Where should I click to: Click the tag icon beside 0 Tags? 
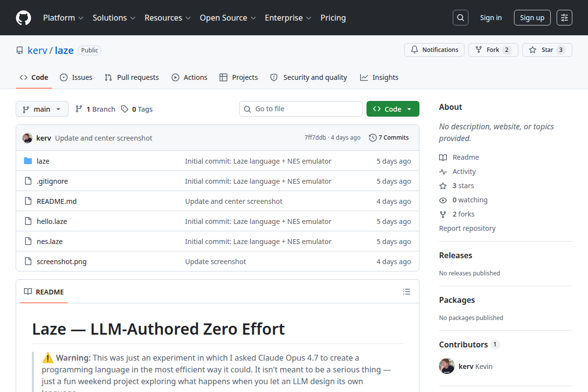click(x=125, y=109)
